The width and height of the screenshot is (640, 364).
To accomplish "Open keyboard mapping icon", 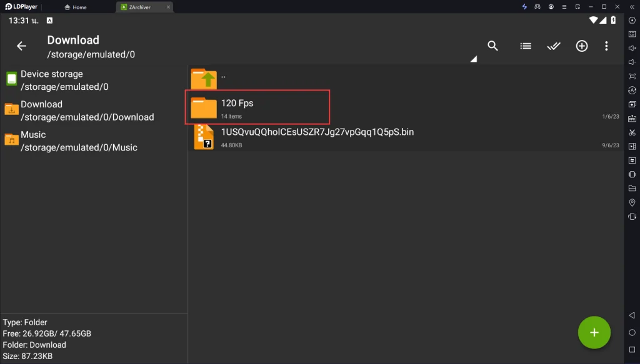I will tap(632, 34).
